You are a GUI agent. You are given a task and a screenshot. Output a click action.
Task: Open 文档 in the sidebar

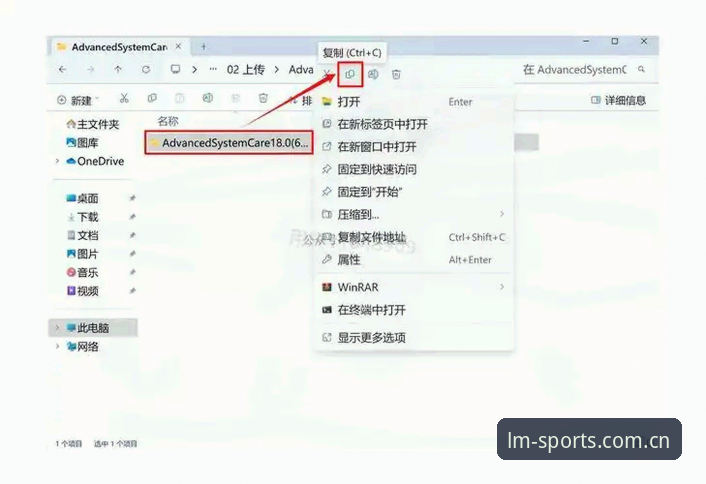click(x=82, y=235)
